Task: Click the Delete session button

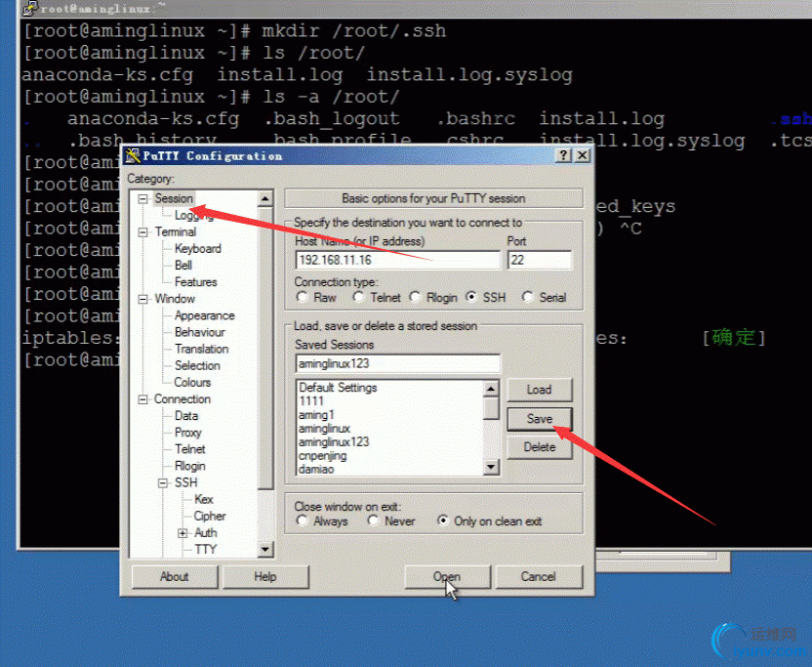Action: 540,447
